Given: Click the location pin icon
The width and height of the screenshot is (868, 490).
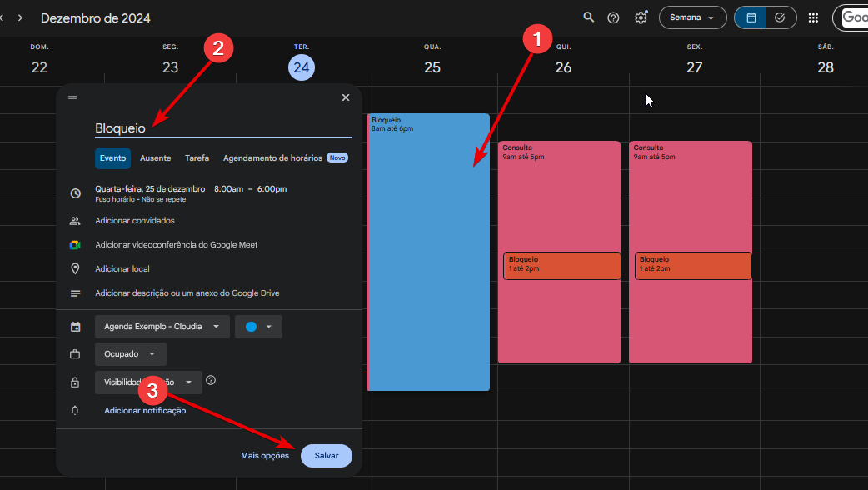Looking at the screenshot, I should pos(75,268).
